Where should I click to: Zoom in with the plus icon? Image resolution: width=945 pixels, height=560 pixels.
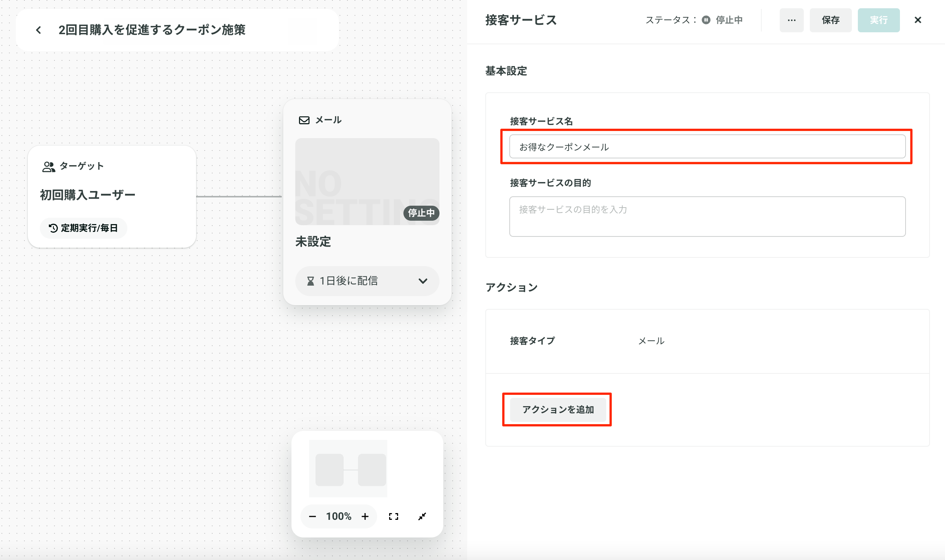coord(365,516)
